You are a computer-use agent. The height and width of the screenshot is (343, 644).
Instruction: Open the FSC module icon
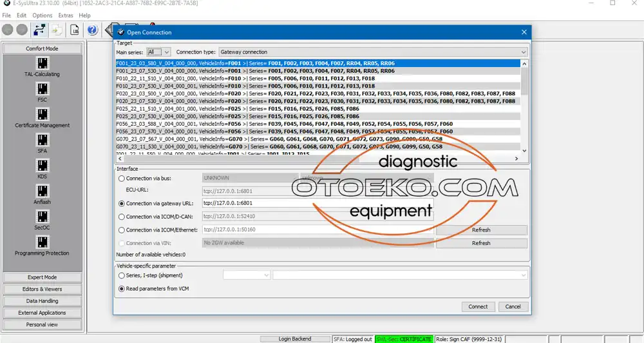tap(43, 89)
